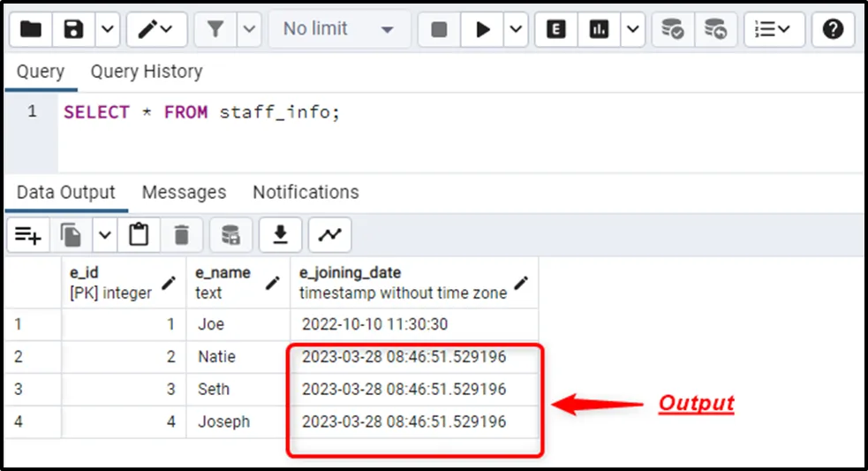
Task: Open the No limit rows dropdown
Action: (x=337, y=29)
